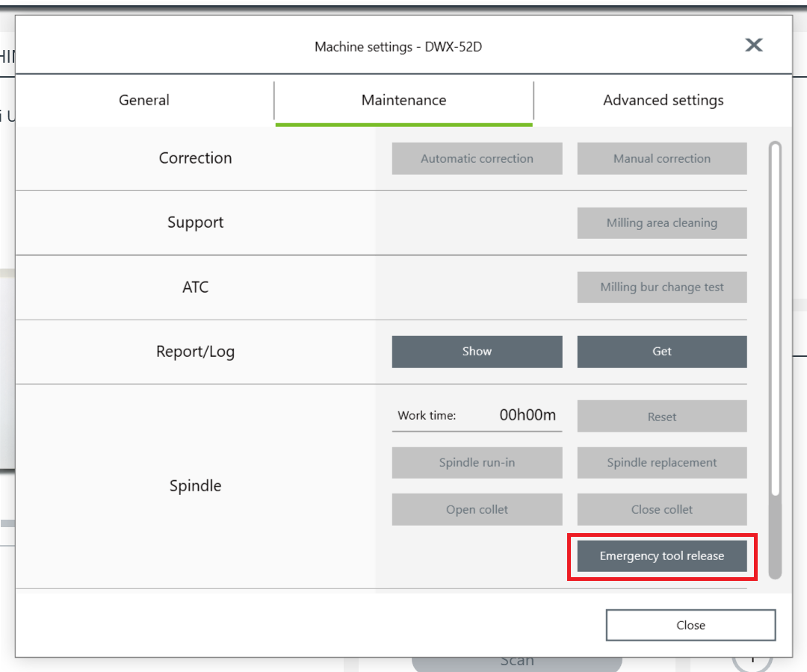
Task: Click the Support section label
Action: click(x=196, y=223)
